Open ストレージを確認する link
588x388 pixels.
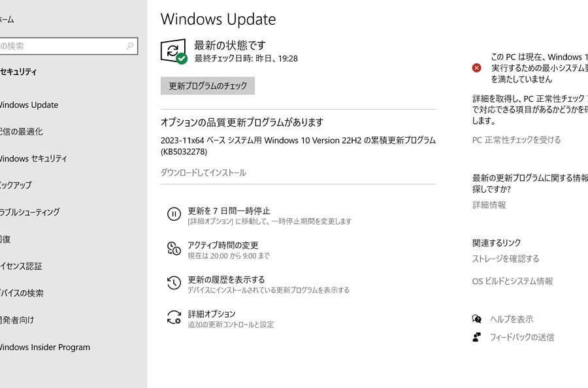[506, 259]
